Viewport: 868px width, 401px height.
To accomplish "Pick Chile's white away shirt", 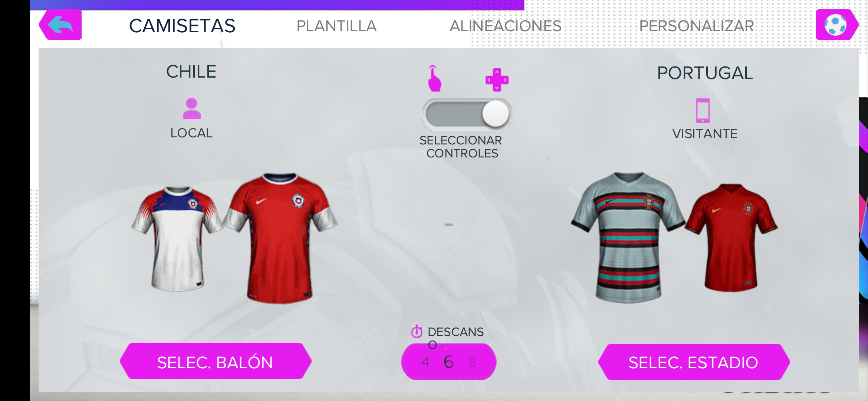I will (177, 238).
